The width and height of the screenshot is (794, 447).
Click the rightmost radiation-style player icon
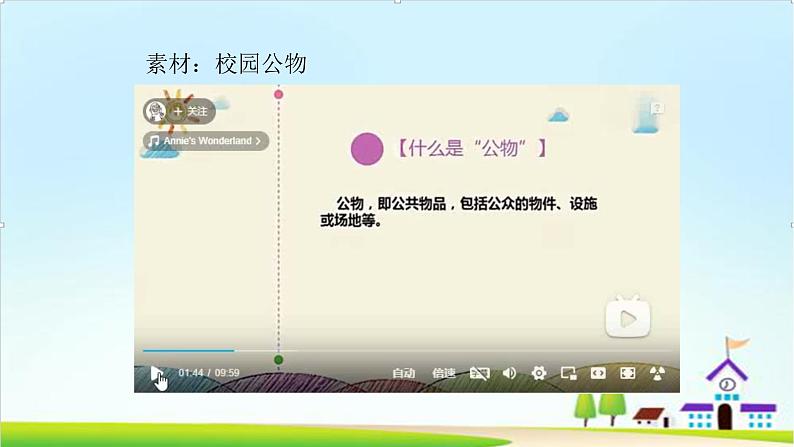[657, 373]
